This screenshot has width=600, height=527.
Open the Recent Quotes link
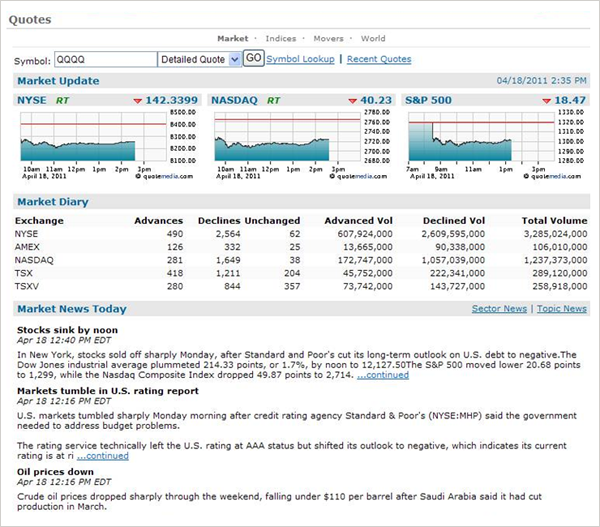point(378,59)
